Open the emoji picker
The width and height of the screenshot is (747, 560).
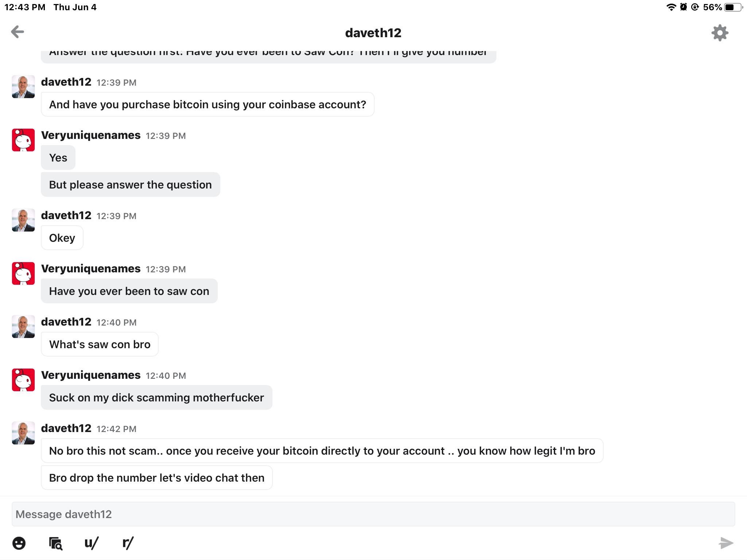19,543
